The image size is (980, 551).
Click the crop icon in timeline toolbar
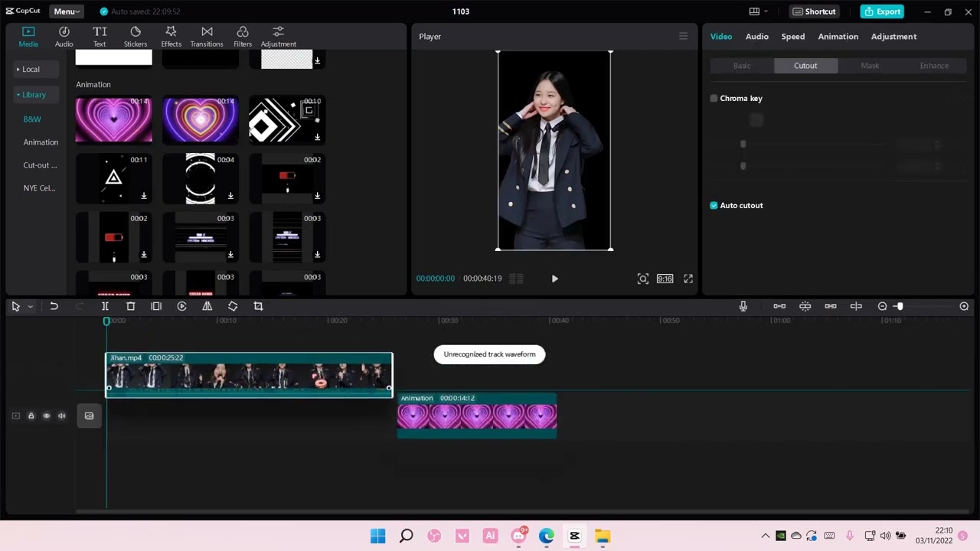click(258, 306)
